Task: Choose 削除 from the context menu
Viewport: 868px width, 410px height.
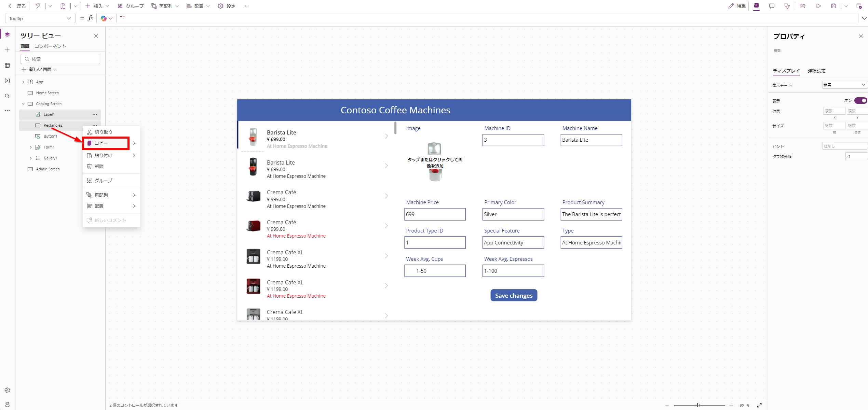Action: 111,166
